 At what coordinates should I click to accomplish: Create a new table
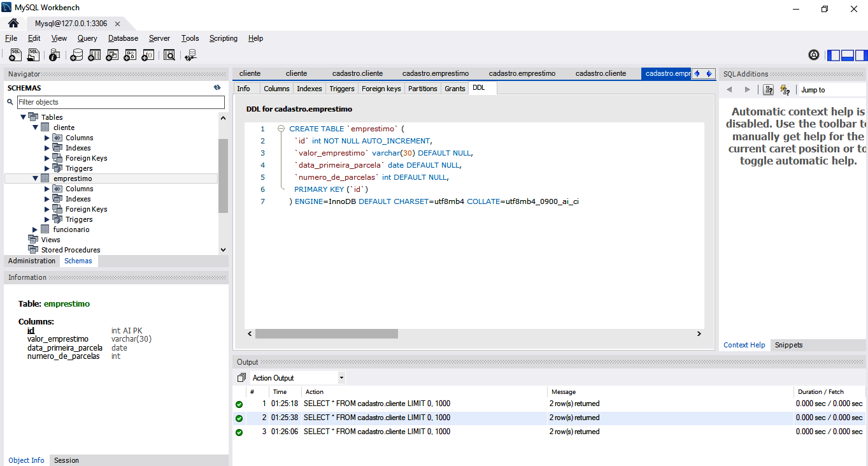pos(94,55)
